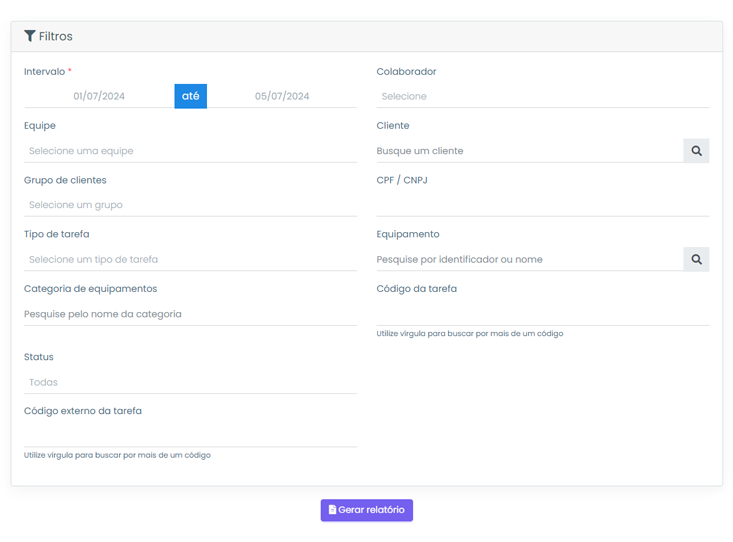Open the Colaborador select dropdown
Image resolution: width=733 pixels, height=542 pixels.
542,96
